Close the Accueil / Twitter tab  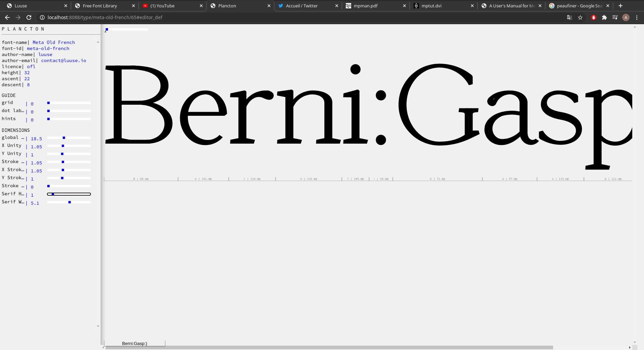point(336,6)
